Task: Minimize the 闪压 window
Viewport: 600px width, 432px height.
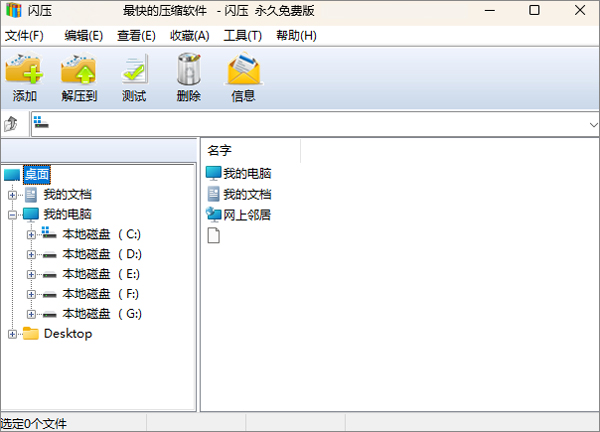Action: [490, 10]
